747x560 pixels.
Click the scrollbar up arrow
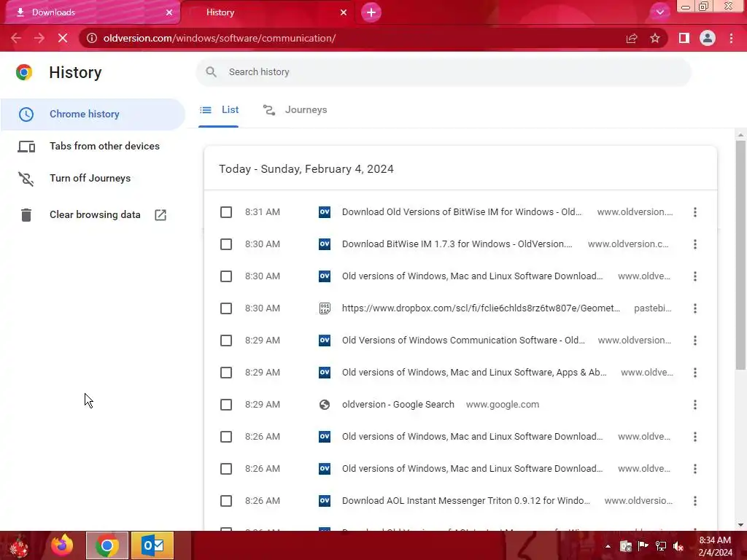740,135
